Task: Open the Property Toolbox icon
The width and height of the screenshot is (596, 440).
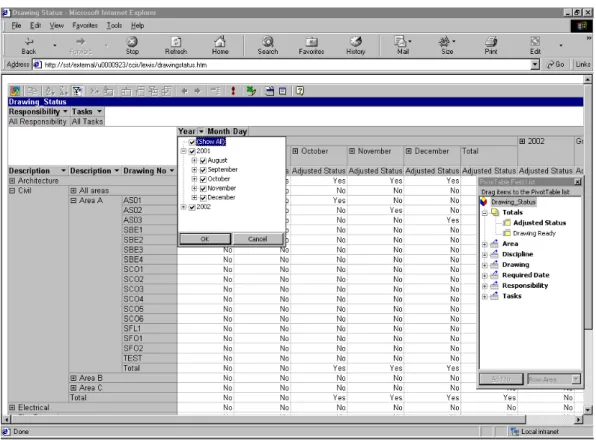Action: tap(269, 91)
